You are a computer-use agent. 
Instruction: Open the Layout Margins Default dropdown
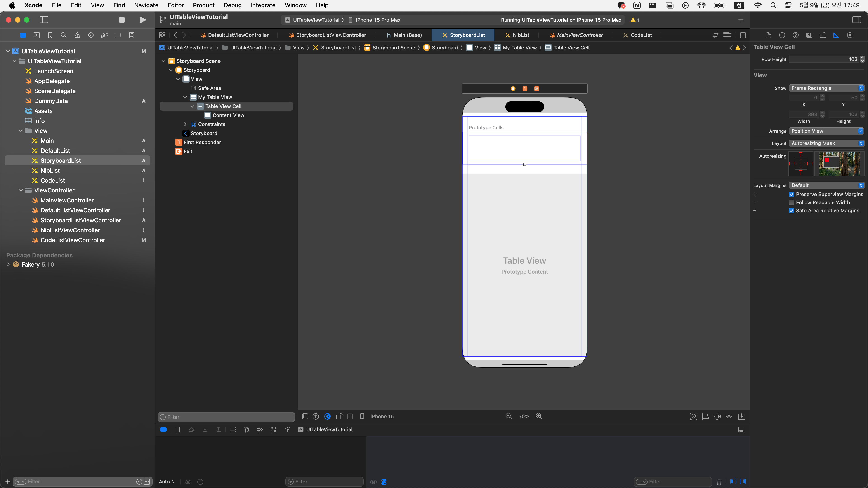[x=827, y=185]
